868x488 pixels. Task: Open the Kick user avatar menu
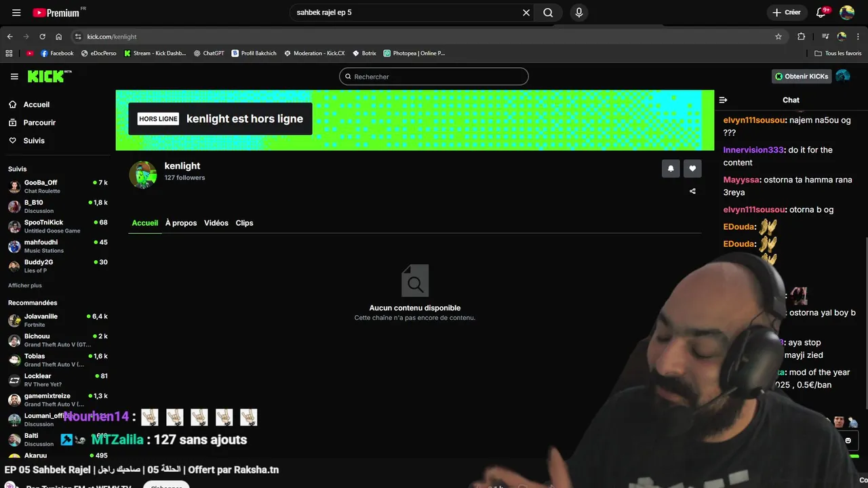(843, 76)
